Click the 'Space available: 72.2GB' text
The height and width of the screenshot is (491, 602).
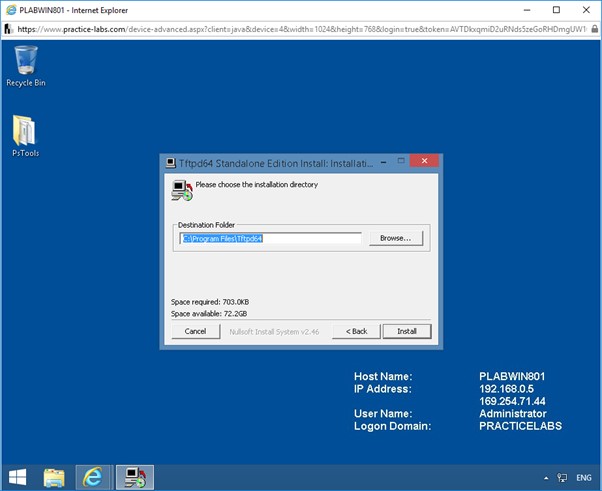(x=209, y=314)
